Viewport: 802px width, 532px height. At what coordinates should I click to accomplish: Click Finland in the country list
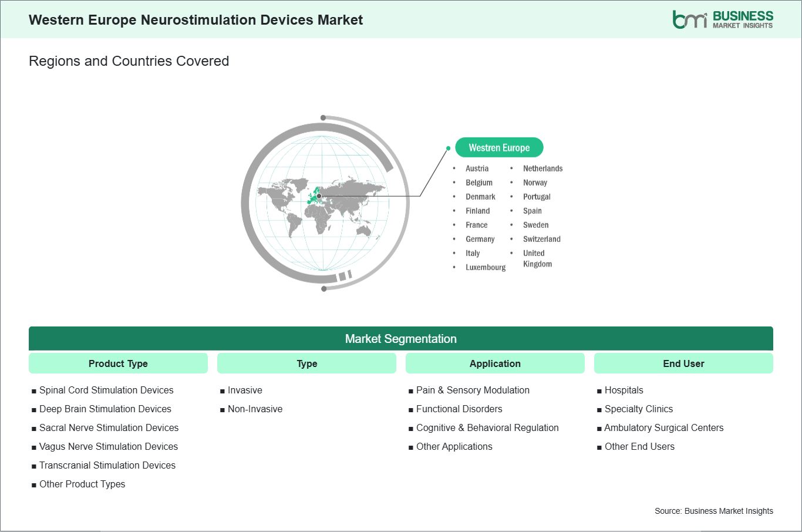click(x=477, y=211)
